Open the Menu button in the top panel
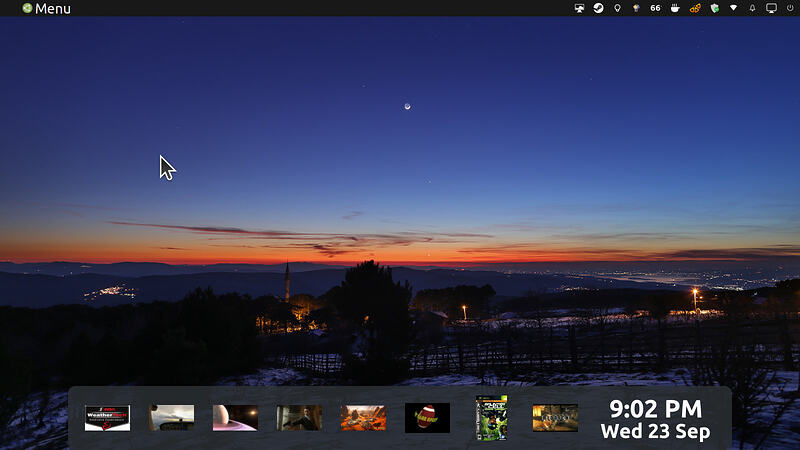This screenshot has height=450, width=800. click(46, 8)
